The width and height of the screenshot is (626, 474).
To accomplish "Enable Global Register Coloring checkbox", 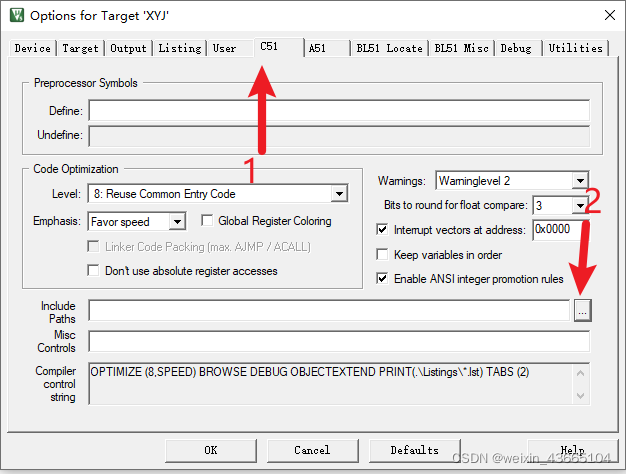I will click(207, 220).
